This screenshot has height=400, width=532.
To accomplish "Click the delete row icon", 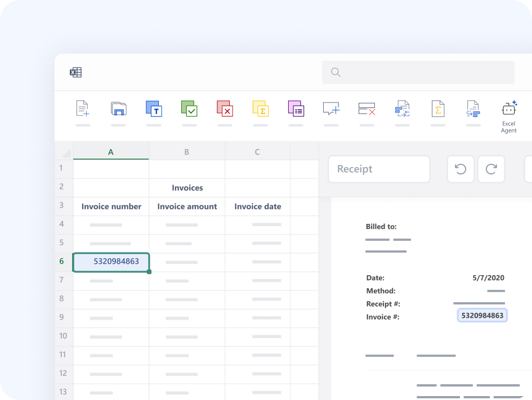I will pyautogui.click(x=366, y=109).
